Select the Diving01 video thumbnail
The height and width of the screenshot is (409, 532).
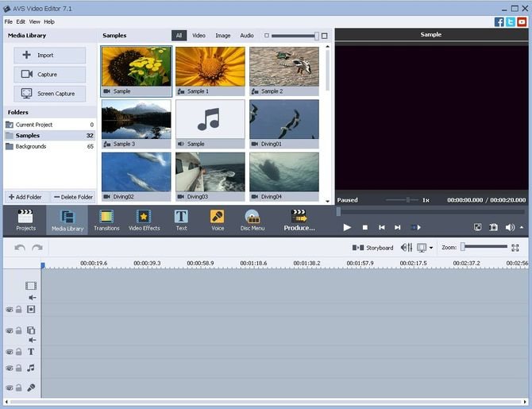coord(284,124)
